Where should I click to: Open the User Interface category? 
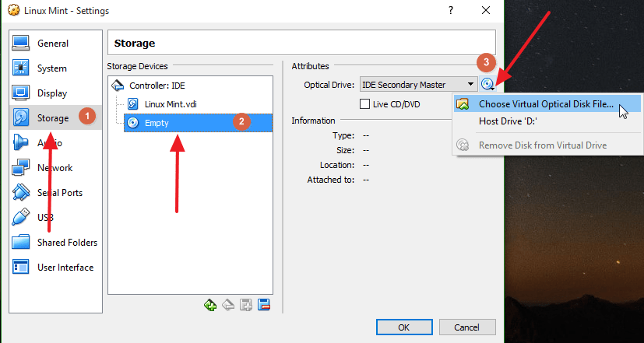(55, 268)
